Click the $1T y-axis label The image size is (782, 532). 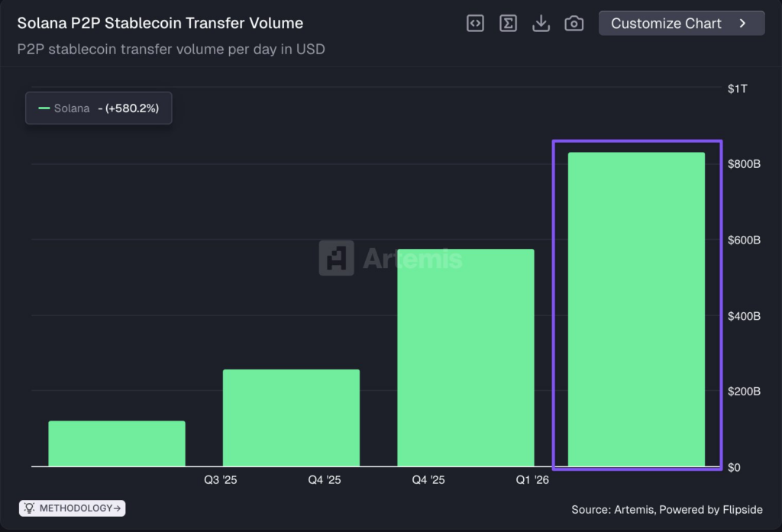tap(738, 89)
